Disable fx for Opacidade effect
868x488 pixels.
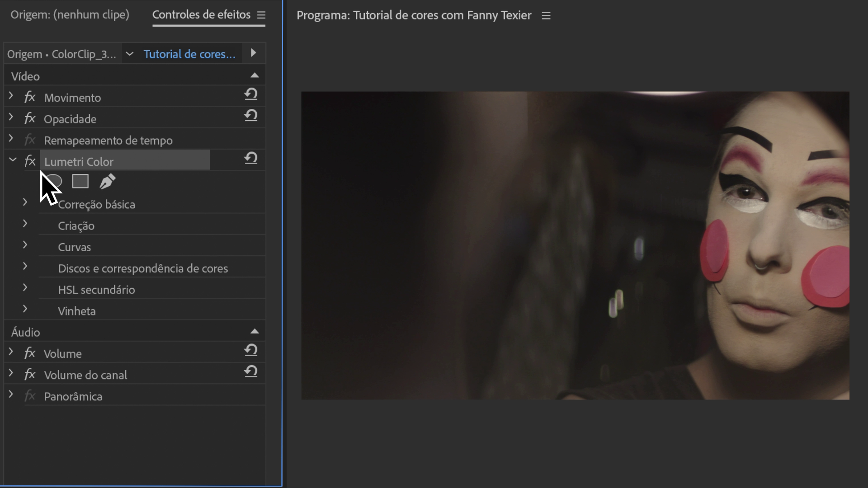point(30,118)
